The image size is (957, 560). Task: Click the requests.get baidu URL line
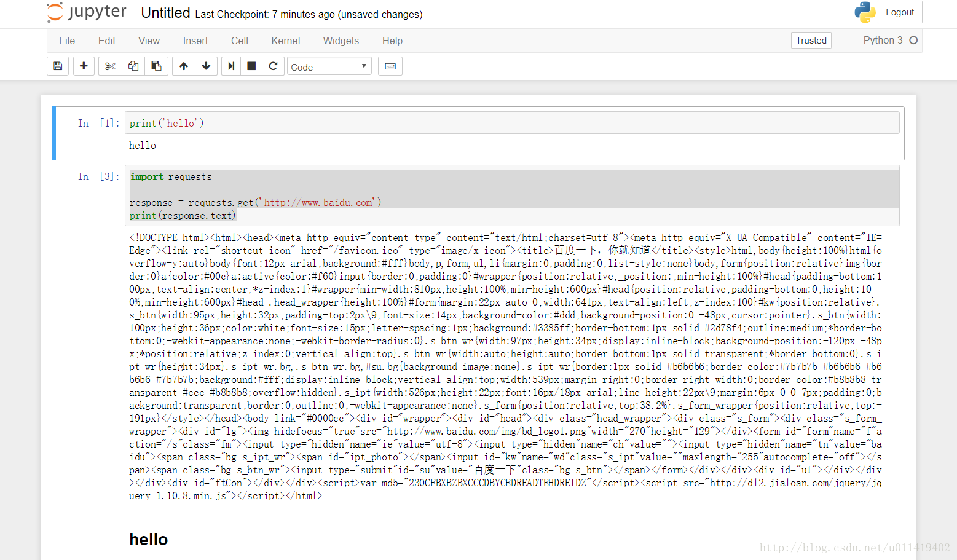[x=255, y=202]
